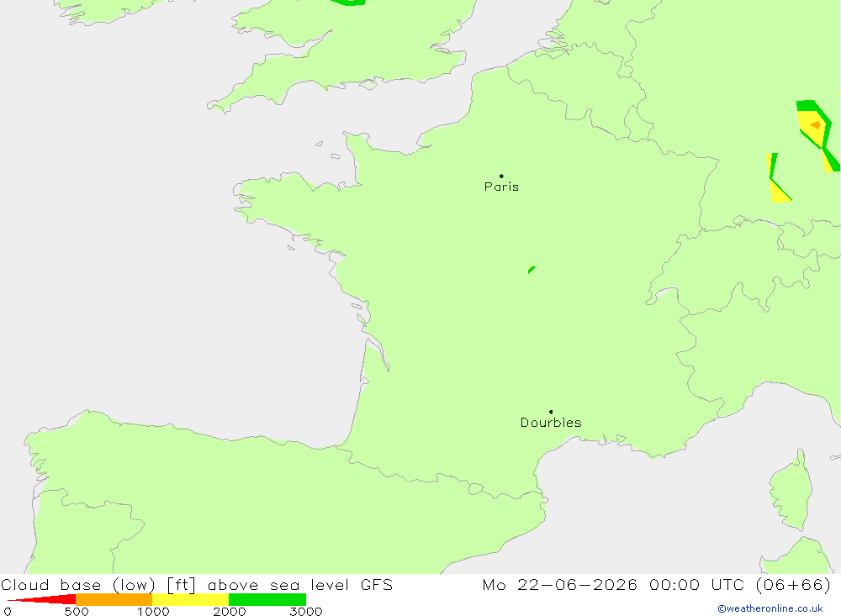Click the legend value 3000
This screenshot has height=616, width=841.
pyautogui.click(x=306, y=611)
